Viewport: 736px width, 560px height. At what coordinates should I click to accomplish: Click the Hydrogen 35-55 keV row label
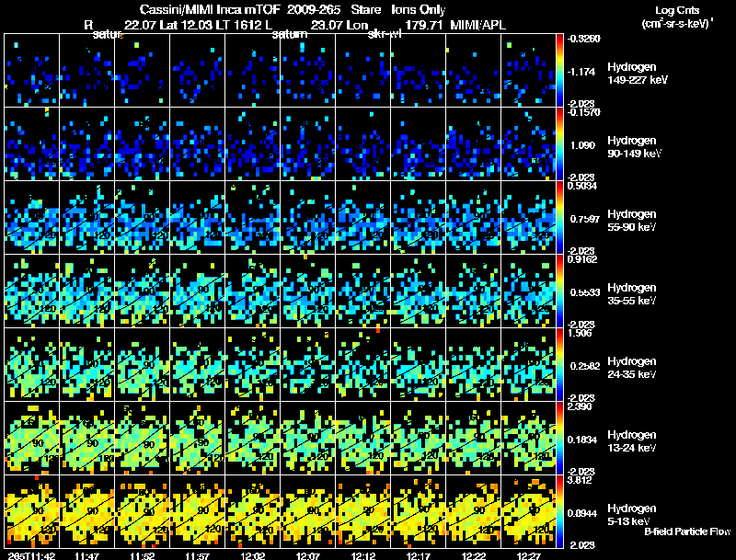pos(631,294)
